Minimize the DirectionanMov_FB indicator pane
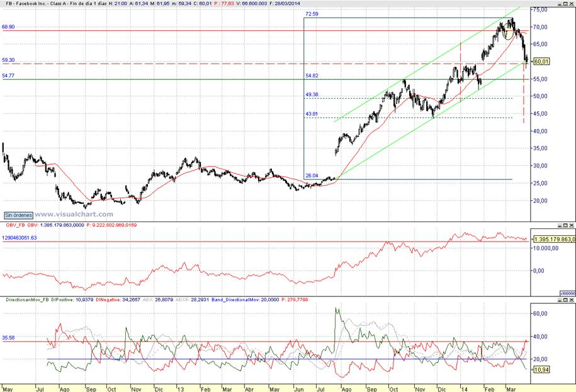576x392 pixels. [x=560, y=300]
